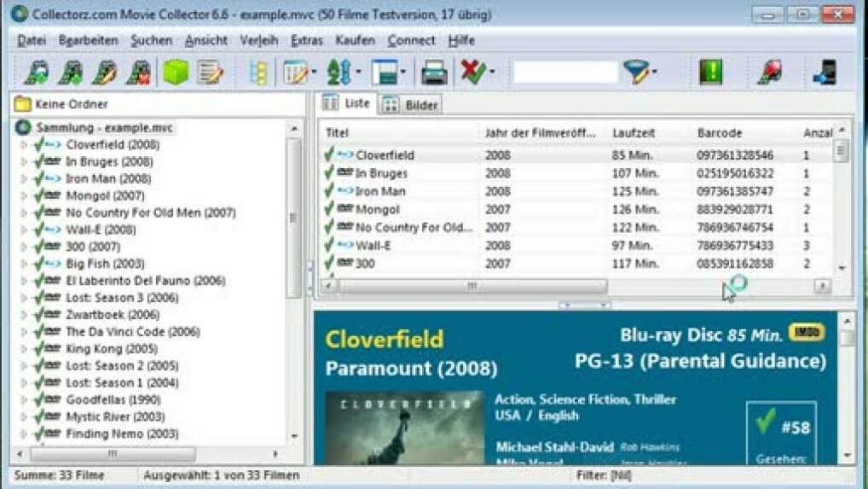Image resolution: width=868 pixels, height=489 pixels.
Task: Click the printer icon in toolbar
Action: (x=434, y=73)
